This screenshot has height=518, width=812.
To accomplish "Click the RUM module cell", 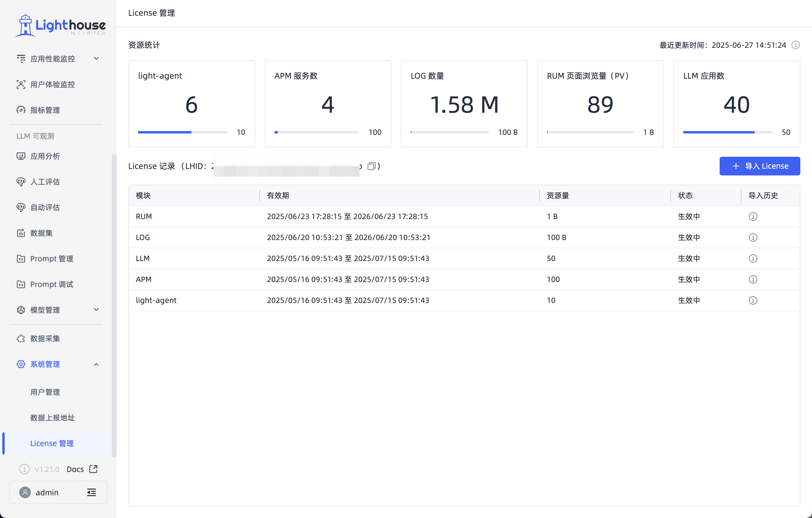I will tap(144, 216).
